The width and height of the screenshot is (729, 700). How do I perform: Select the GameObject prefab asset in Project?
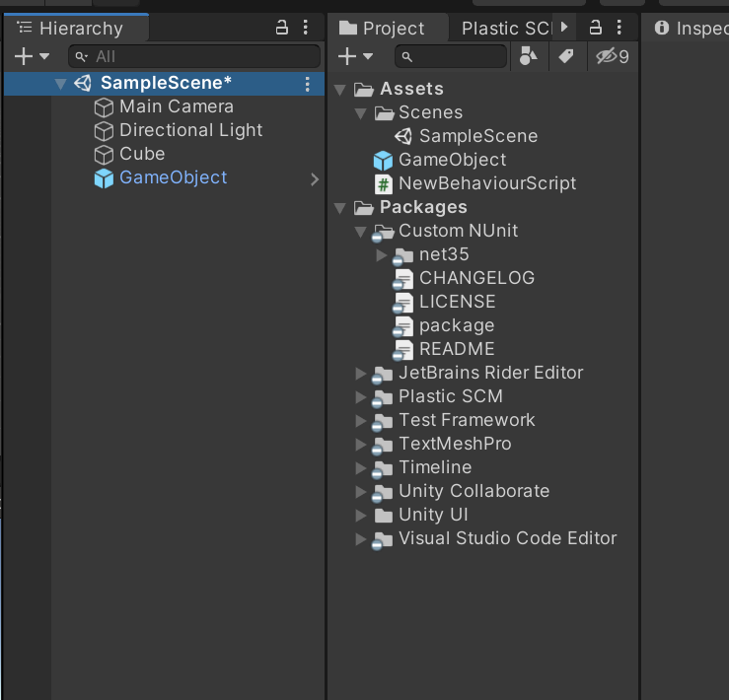tap(440, 160)
